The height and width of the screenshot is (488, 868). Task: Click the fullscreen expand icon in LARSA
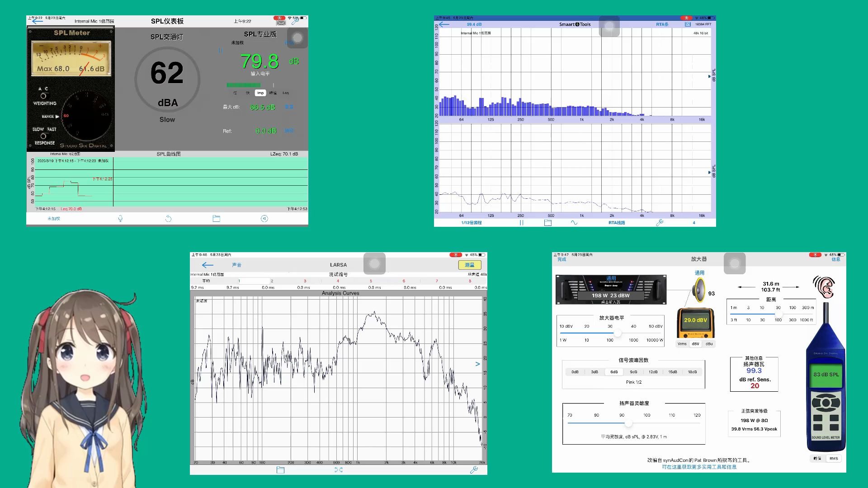(339, 470)
